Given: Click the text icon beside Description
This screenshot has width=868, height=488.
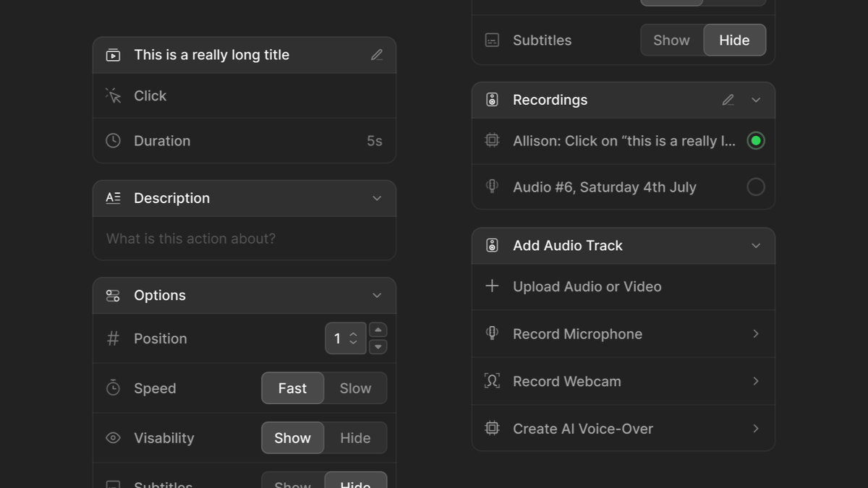Looking at the screenshot, I should pyautogui.click(x=113, y=198).
